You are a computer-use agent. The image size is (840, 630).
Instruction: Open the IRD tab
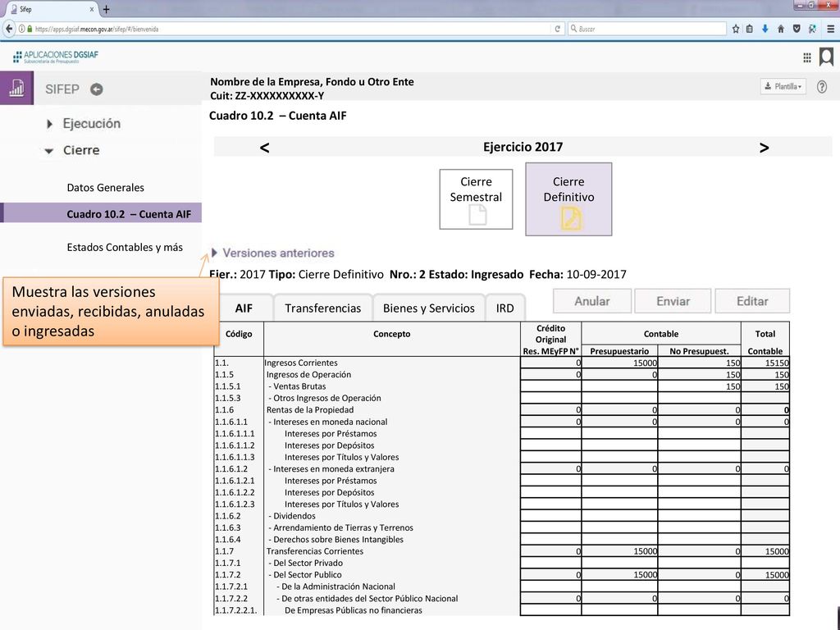pyautogui.click(x=504, y=308)
